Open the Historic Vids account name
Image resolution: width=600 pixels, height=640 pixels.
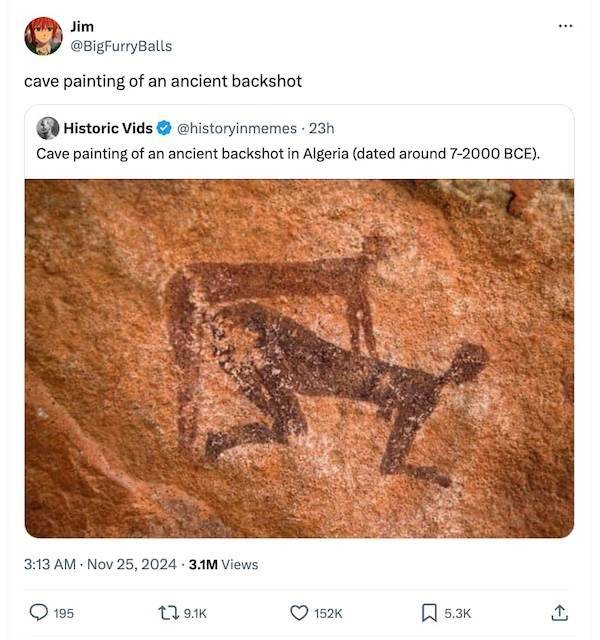[108, 128]
